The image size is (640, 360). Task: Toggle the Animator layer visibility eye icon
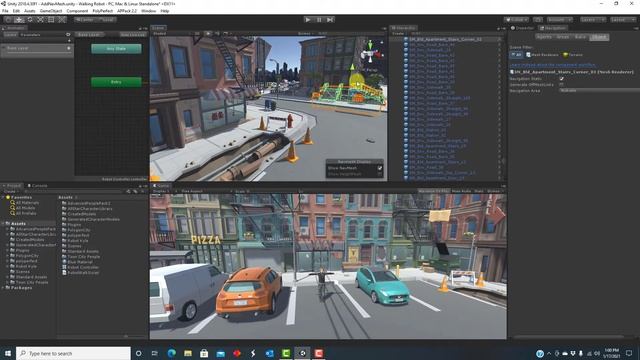[x=68, y=35]
